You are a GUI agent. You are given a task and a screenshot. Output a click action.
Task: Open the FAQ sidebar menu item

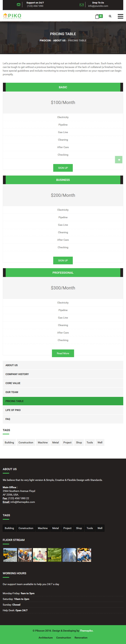pos(63,419)
